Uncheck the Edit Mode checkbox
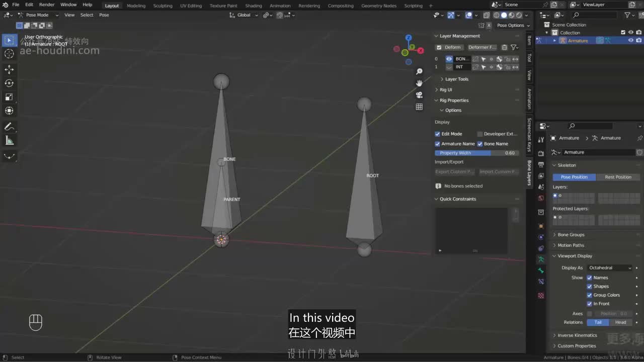The image size is (644, 362). (x=438, y=134)
